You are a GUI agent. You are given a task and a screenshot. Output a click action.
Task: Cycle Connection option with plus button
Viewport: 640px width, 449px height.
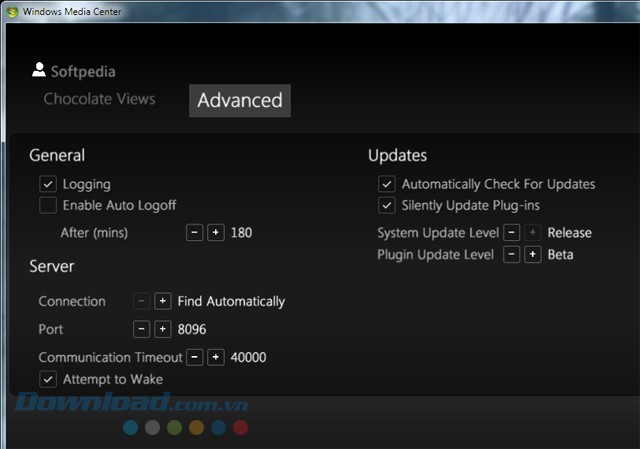(x=163, y=301)
